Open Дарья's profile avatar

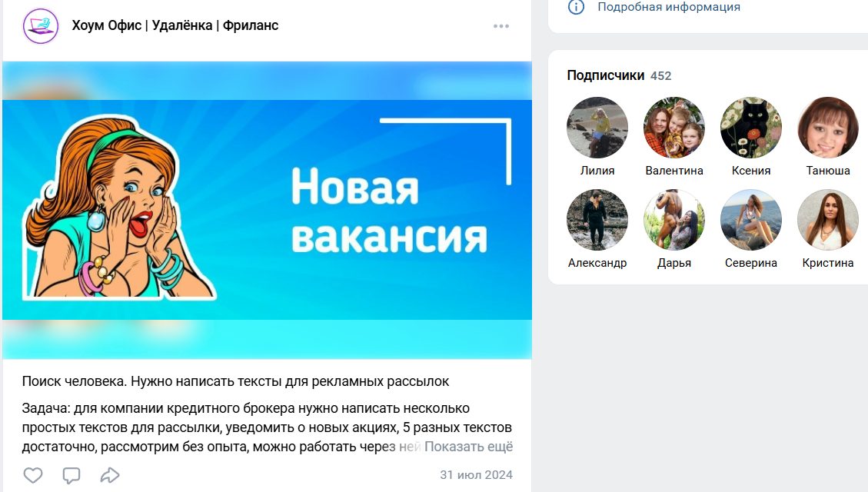[674, 220]
